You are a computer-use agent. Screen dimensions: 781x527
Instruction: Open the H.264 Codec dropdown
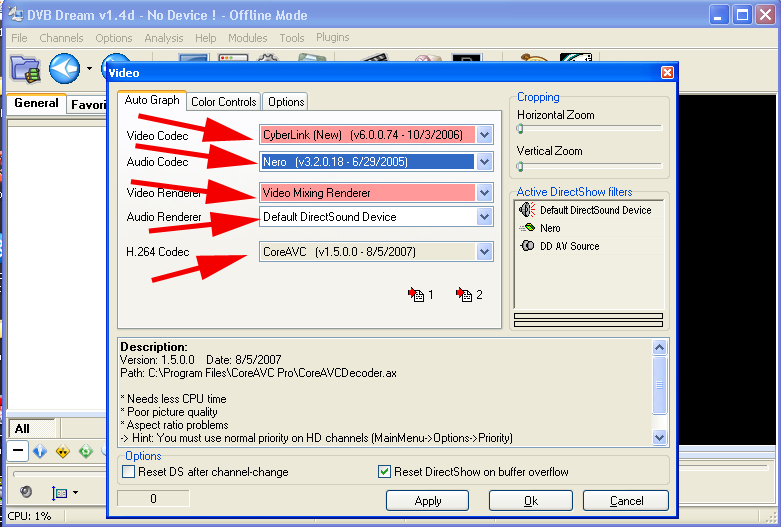click(485, 252)
